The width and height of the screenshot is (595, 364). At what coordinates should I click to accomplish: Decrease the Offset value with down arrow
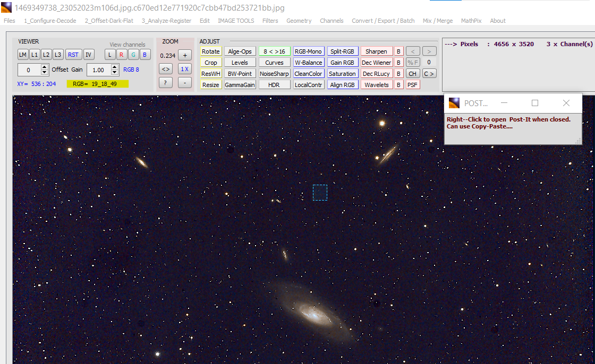(45, 72)
